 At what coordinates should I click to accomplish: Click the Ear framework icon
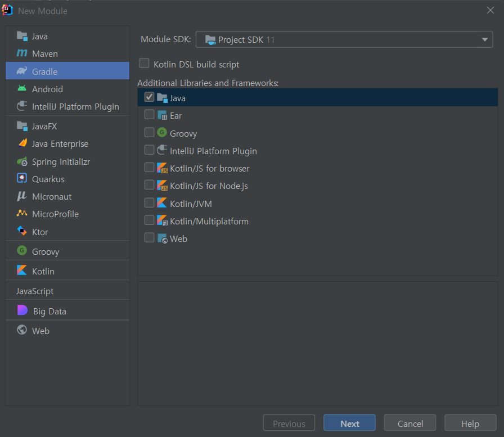click(163, 115)
